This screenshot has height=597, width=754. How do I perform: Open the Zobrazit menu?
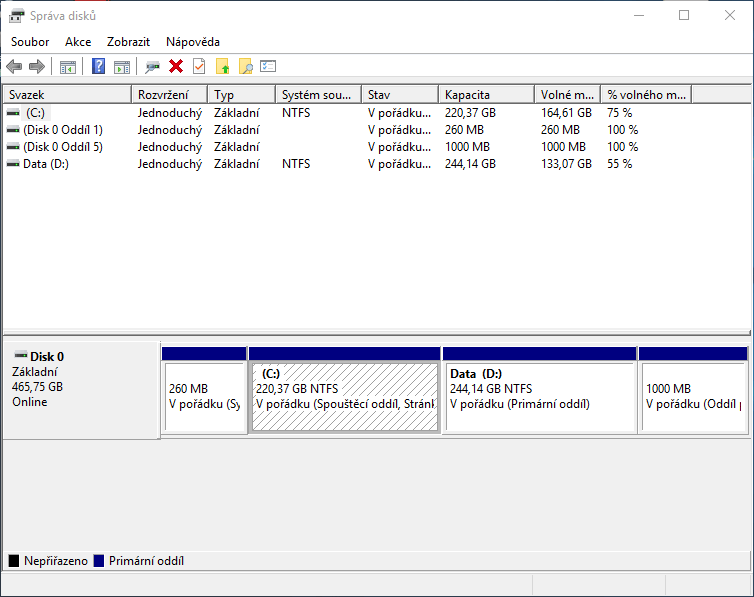click(128, 42)
